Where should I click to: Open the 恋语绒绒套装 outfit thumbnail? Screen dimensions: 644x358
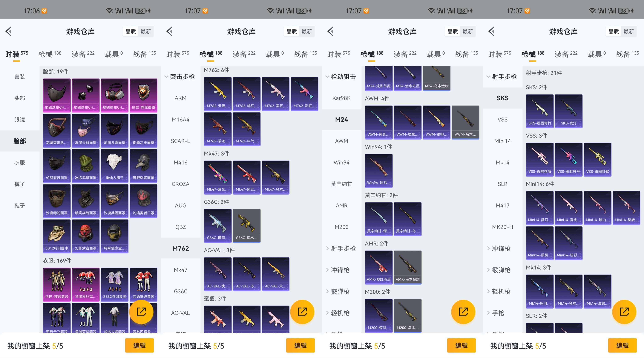coord(144,285)
